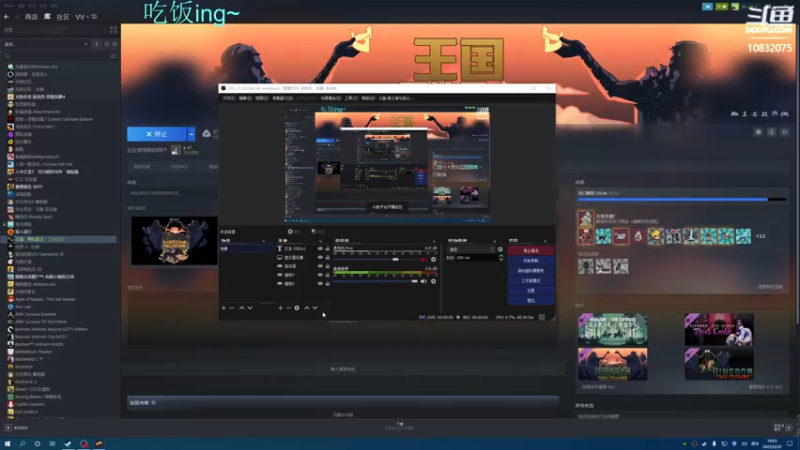Click the transition duration stepper arrows

coord(501,258)
